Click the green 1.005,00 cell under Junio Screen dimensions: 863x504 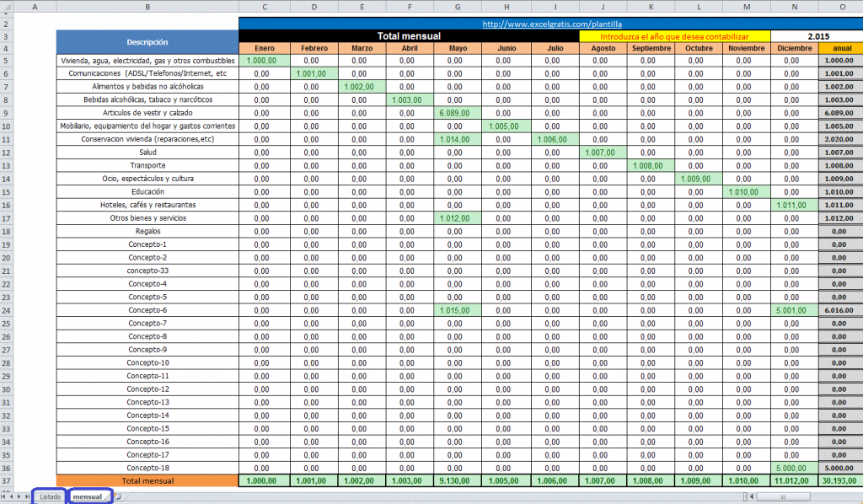click(x=507, y=126)
